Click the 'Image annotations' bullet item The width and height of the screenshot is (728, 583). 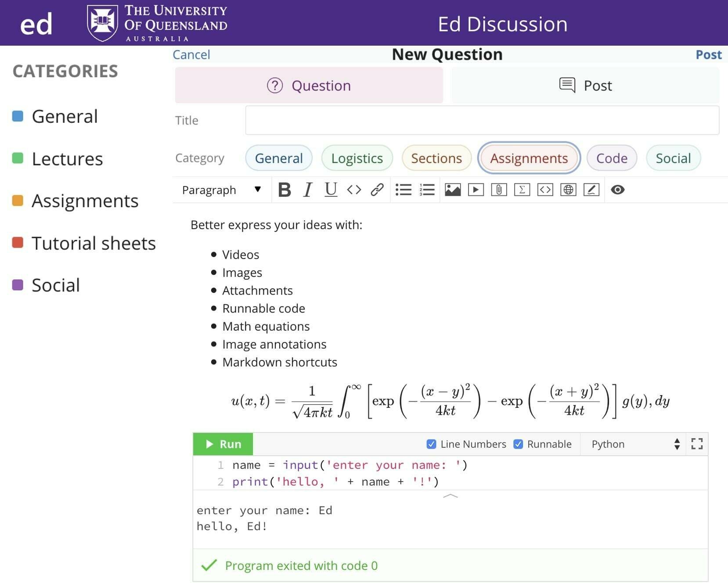tap(274, 344)
